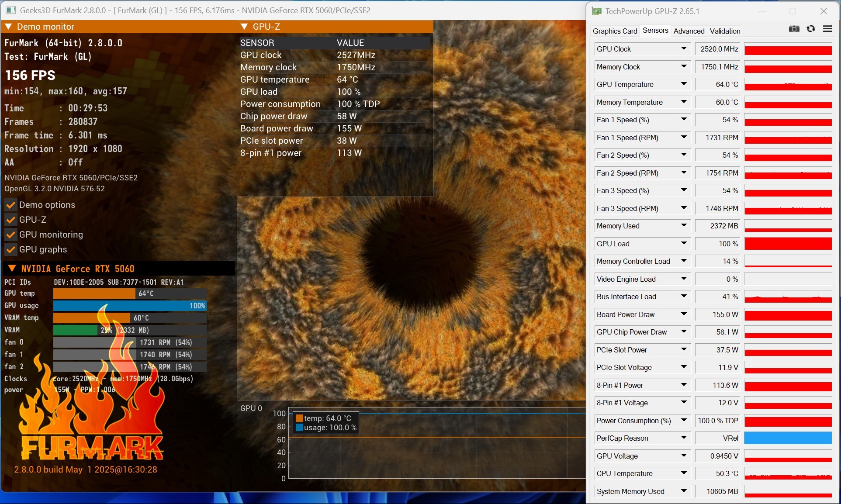Open the GPU Chip Power Draw dropdown
Image resolution: width=841 pixels, height=504 pixels.
pos(684,332)
